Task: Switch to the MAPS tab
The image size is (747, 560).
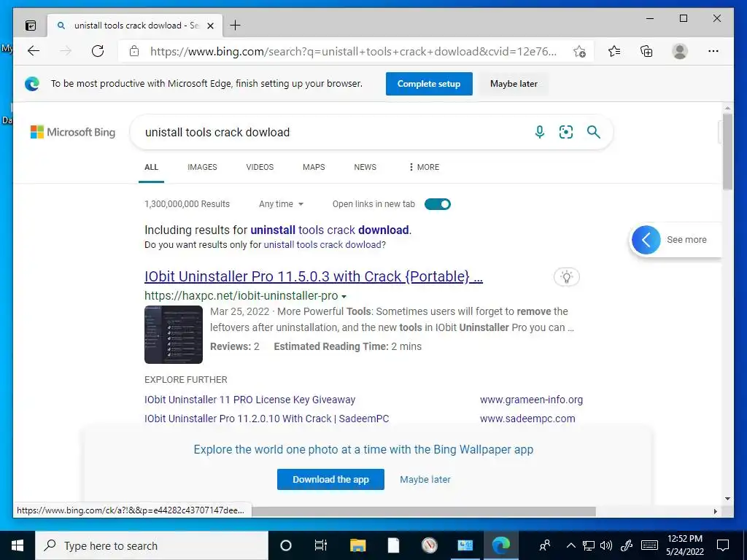Action: 314,167
